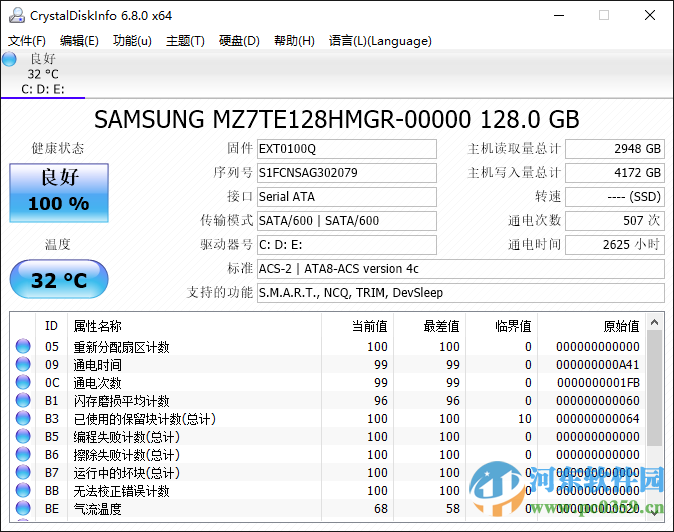This screenshot has width=674, height=532.
Task: Click raw value 000000000060
Action: tap(597, 401)
